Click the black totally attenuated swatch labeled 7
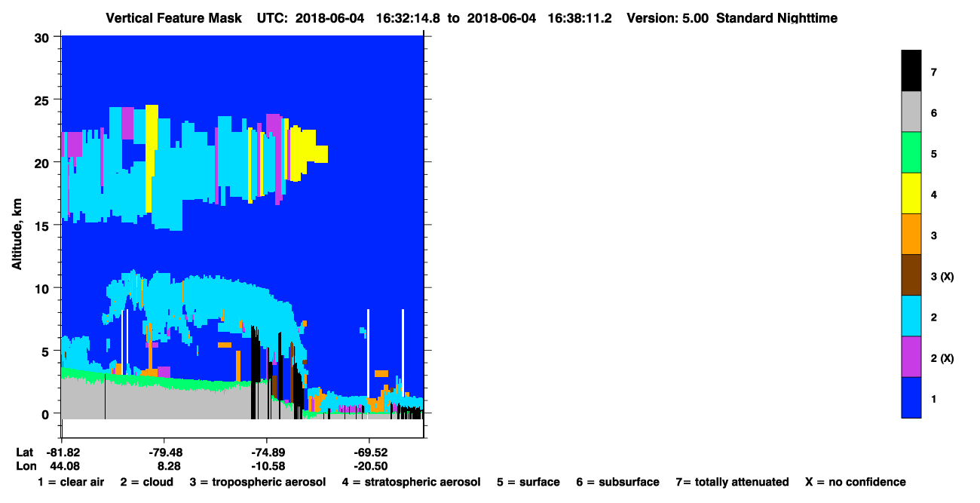 click(x=911, y=71)
